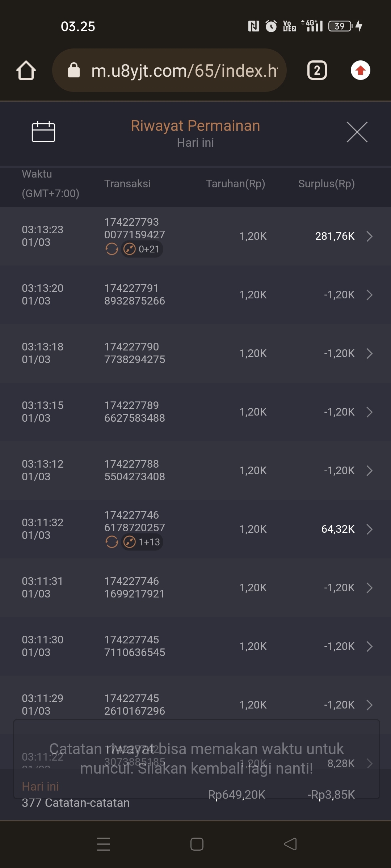Tap the replay icon on 03:11:32 transaction
This screenshot has height=868, width=391.
coord(112,542)
